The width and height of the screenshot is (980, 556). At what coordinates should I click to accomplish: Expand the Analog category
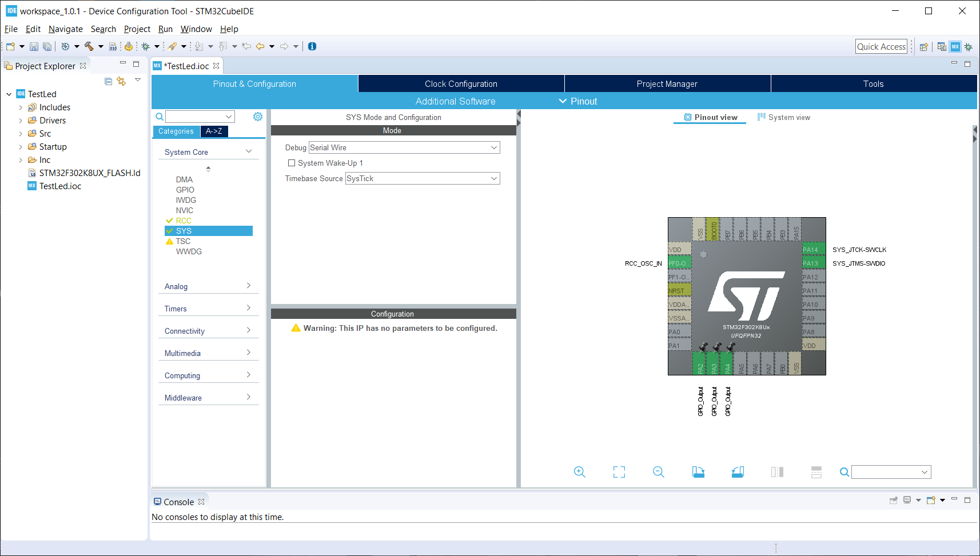(x=208, y=286)
